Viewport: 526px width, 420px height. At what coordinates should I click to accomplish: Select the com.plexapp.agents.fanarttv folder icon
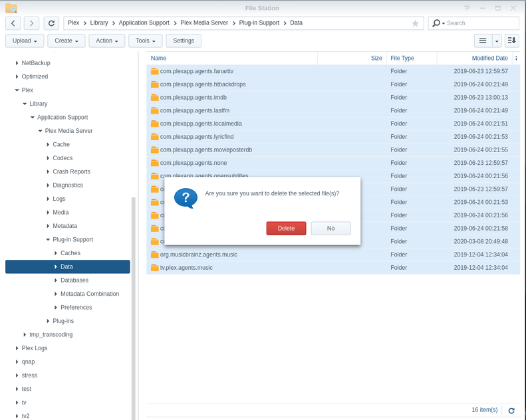[x=154, y=71]
